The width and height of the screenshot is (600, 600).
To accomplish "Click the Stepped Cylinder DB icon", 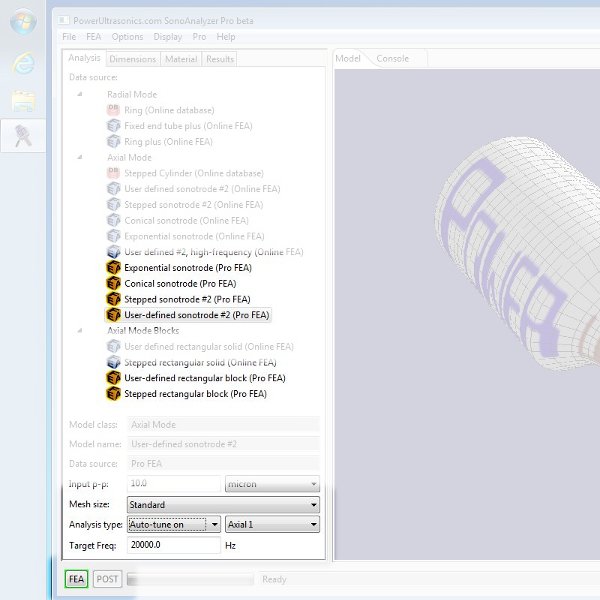I will pyautogui.click(x=113, y=173).
